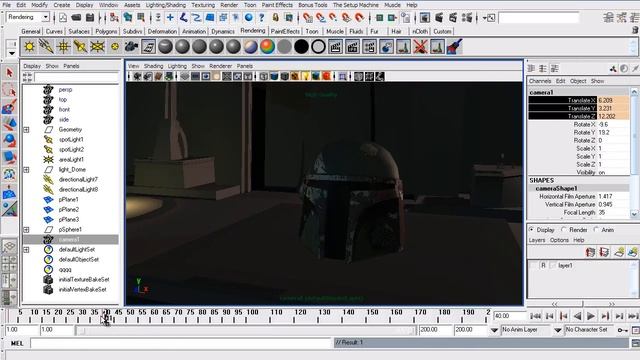Open the Paint Effects menu
This screenshot has width=640, height=360.
pos(277,5)
